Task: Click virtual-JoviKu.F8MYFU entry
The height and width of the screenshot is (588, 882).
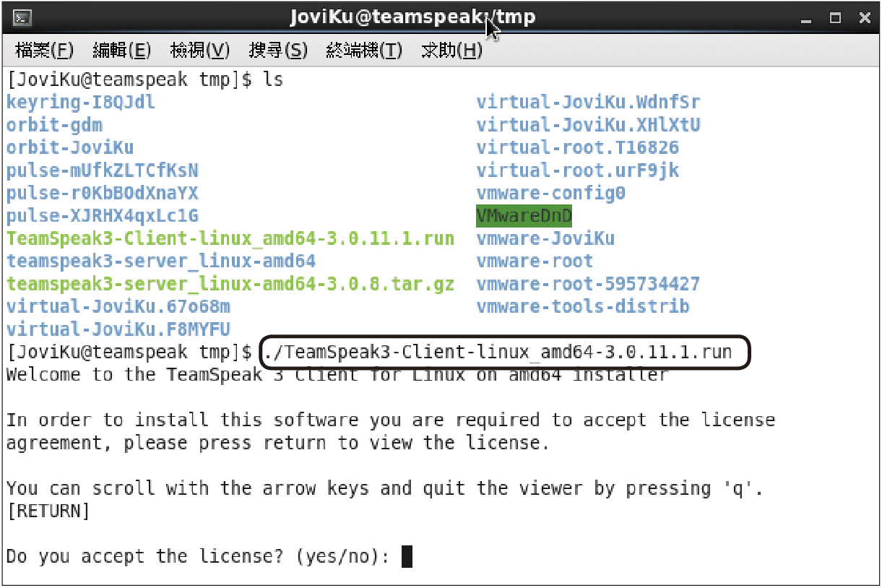Action: pyautogui.click(x=118, y=329)
